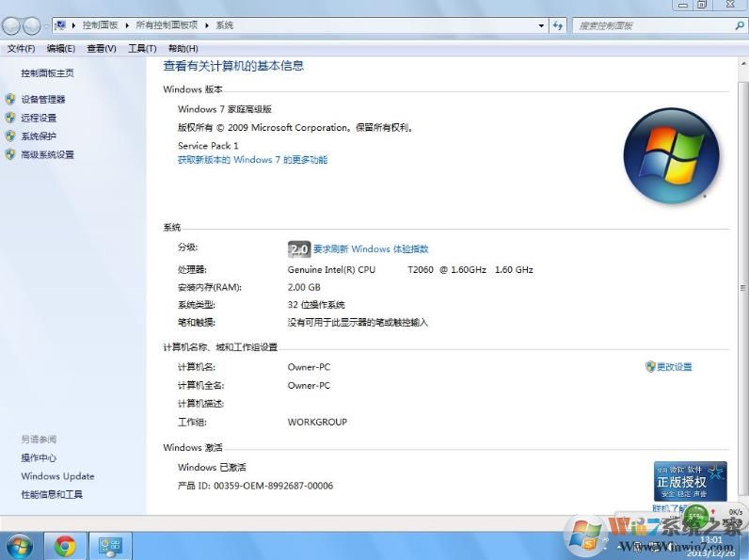Expand the address bar history dropdown arrow

click(541, 25)
